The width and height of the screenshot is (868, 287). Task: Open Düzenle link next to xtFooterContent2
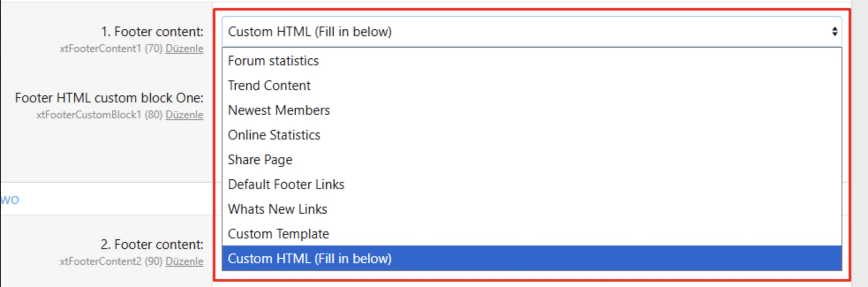(184, 261)
